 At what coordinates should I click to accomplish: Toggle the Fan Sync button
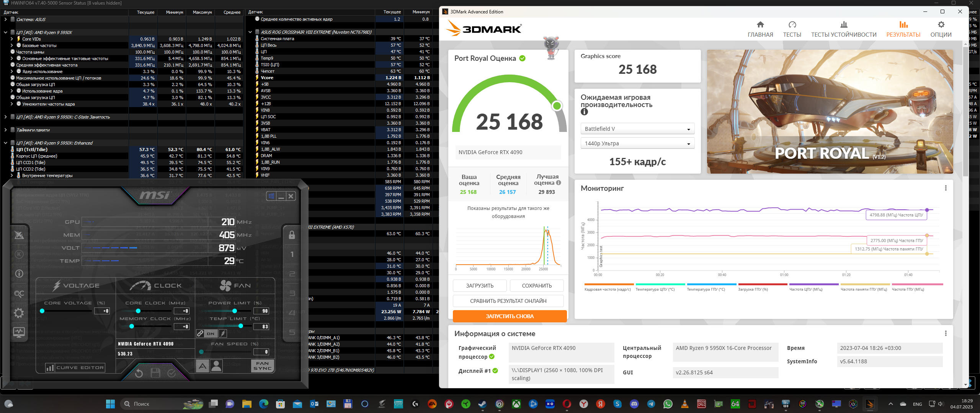(262, 366)
